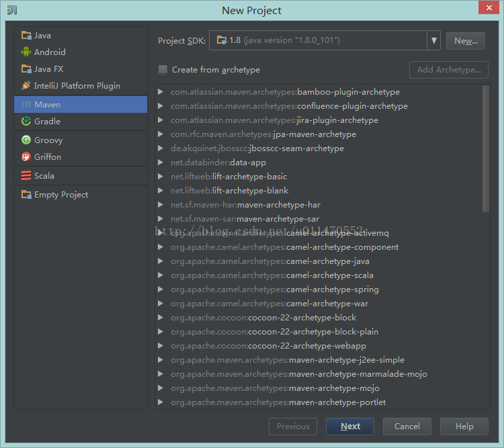Click New... SDK button
The width and height of the screenshot is (504, 448).
466,41
